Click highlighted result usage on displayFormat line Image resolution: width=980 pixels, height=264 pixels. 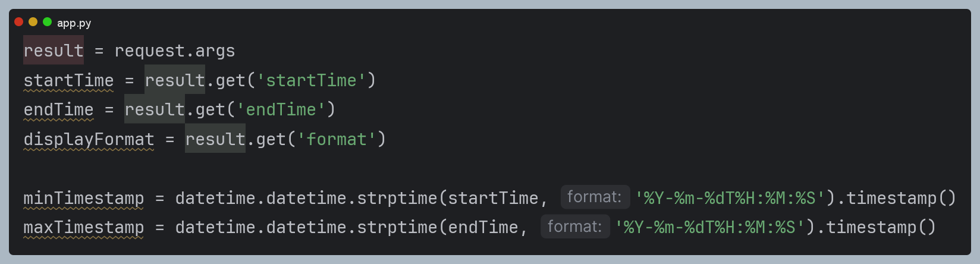point(215,139)
